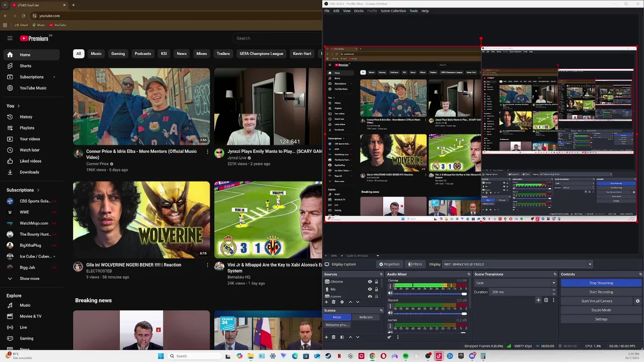Screen dimensions: 644x362
Task: Open OBS View menu
Action: 347,11
